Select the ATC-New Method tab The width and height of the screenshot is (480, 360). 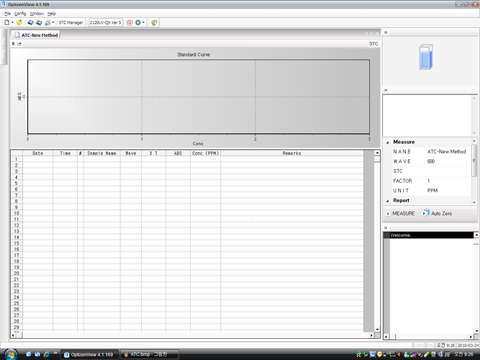pos(36,35)
